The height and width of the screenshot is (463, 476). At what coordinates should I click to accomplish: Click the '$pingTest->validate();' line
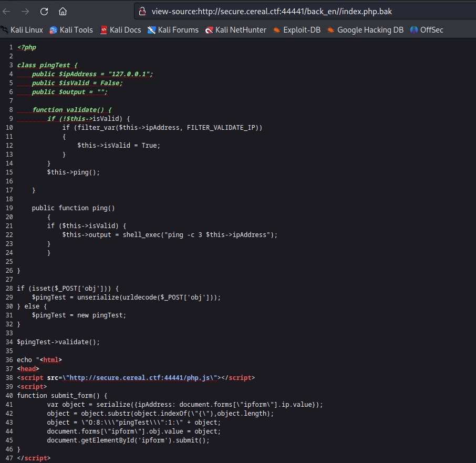click(x=58, y=342)
